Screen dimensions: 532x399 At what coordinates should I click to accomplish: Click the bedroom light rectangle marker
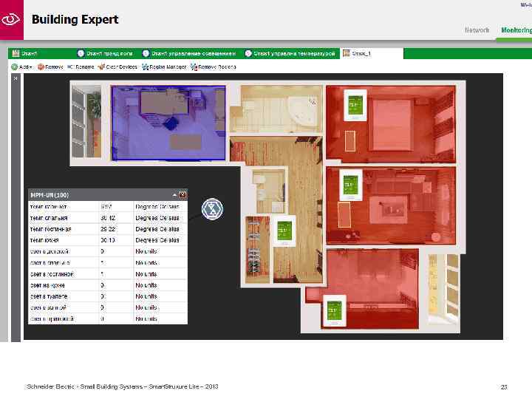350,141
